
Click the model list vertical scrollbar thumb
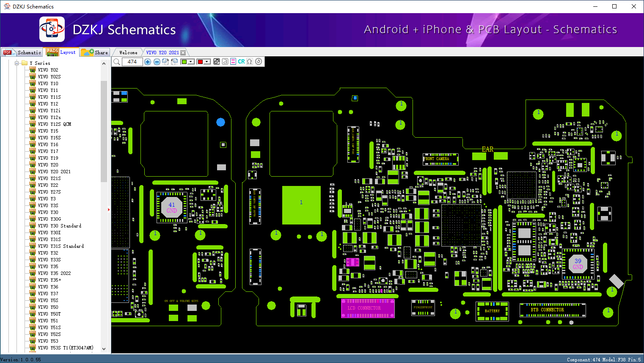click(x=104, y=131)
